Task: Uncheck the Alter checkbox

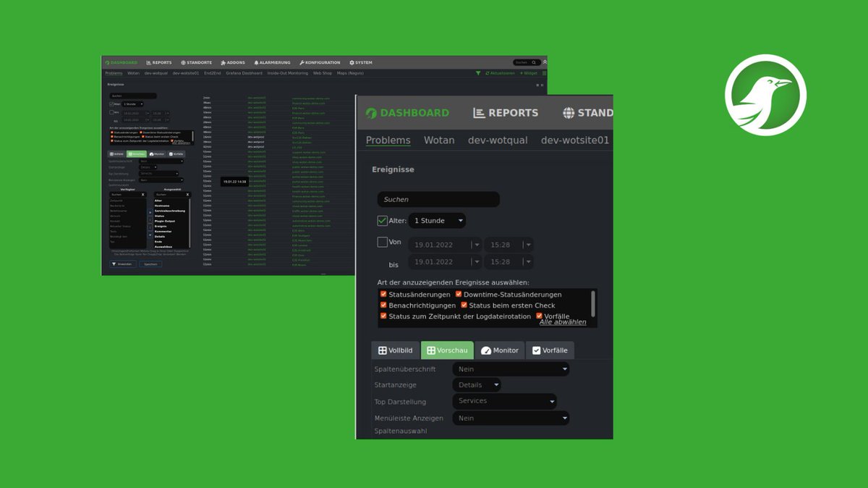Action: (384, 220)
